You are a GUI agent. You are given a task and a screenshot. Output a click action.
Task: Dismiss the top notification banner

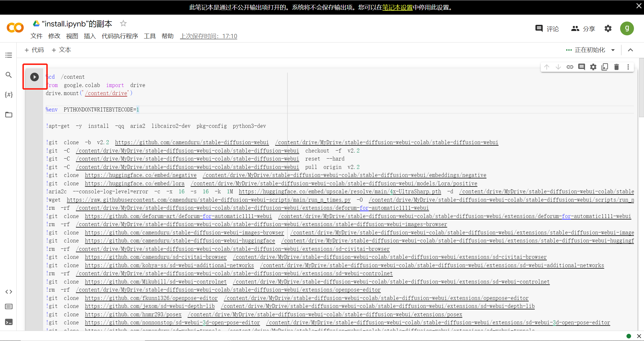point(639,6)
